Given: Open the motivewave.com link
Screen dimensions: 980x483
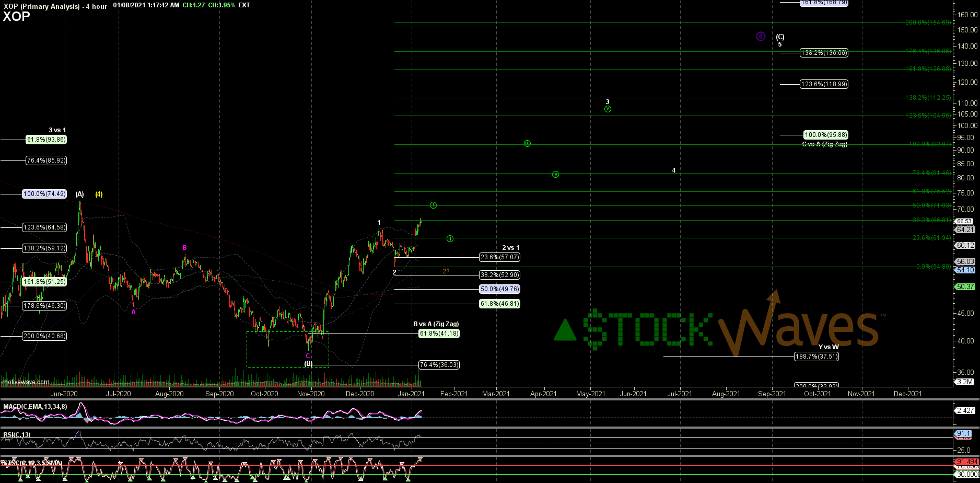Looking at the screenshot, I should pos(25,382).
